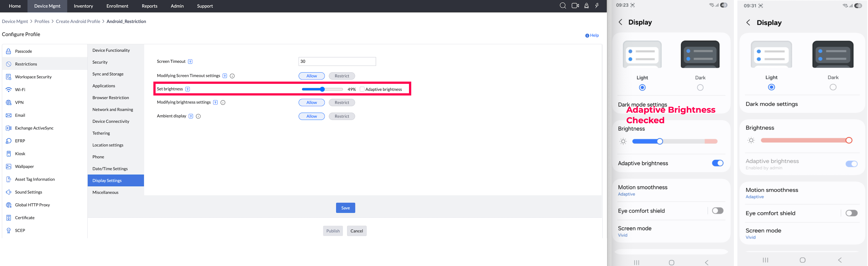Image resolution: width=868 pixels, height=266 pixels.
Task: Show info for Modifying Screen Timeout settings
Action: [232, 76]
